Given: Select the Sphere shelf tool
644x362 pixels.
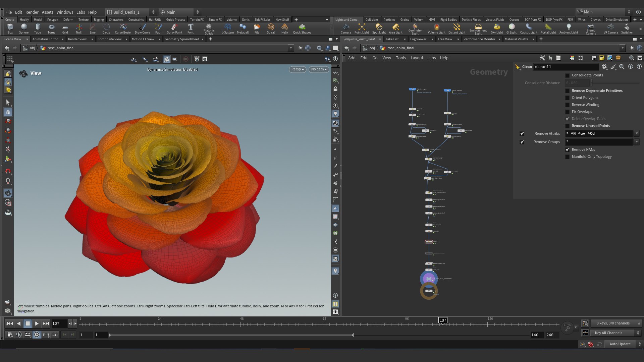Looking at the screenshot, I should [x=24, y=28].
